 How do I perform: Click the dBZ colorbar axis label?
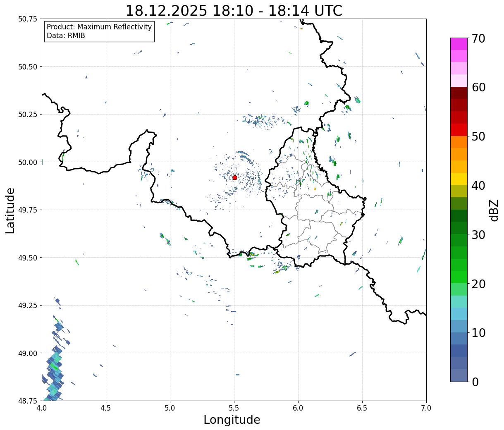click(494, 210)
